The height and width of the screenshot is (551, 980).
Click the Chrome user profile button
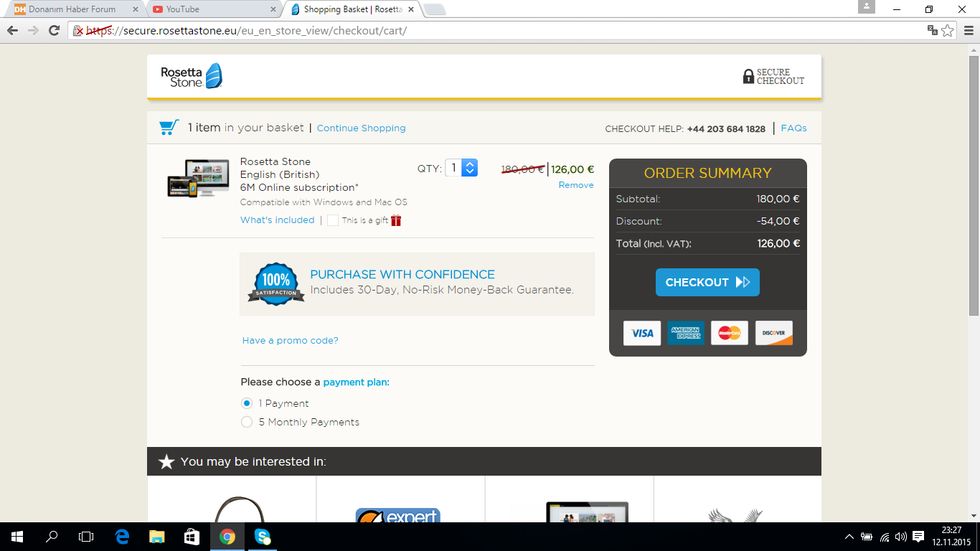click(x=867, y=7)
